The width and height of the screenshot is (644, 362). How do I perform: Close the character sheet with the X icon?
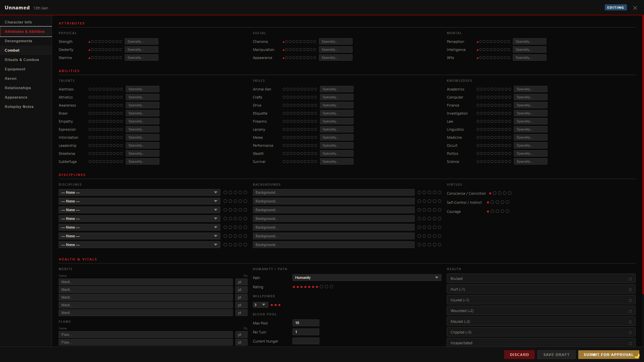point(635,8)
